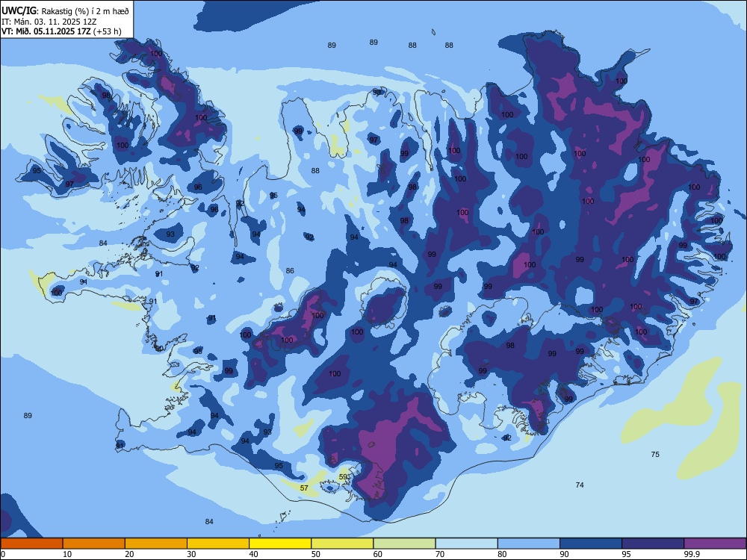Click the '20' tick label on the legend

(x=129, y=554)
